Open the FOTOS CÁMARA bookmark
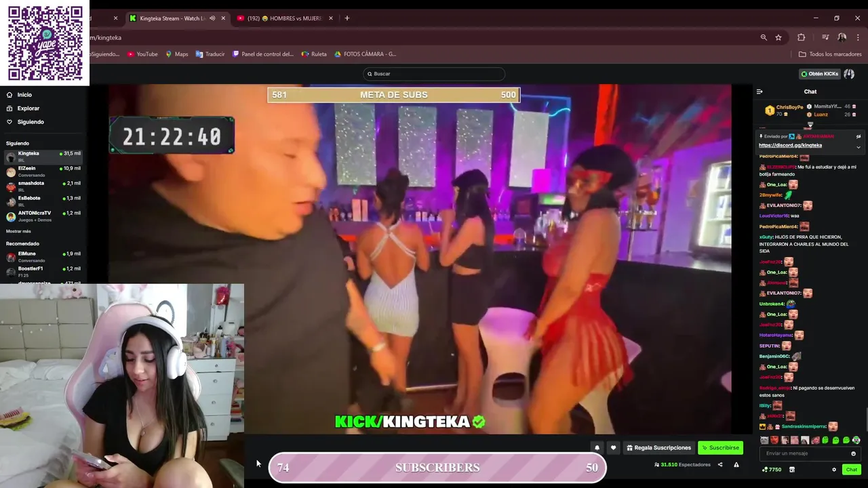 pos(365,54)
